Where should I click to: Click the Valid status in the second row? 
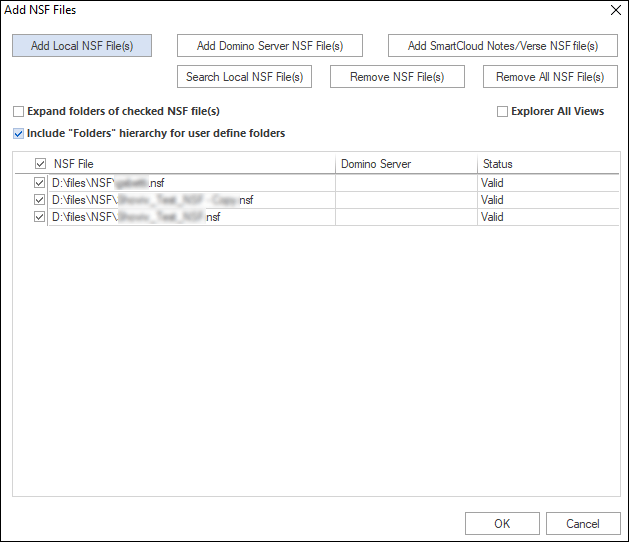click(x=492, y=200)
